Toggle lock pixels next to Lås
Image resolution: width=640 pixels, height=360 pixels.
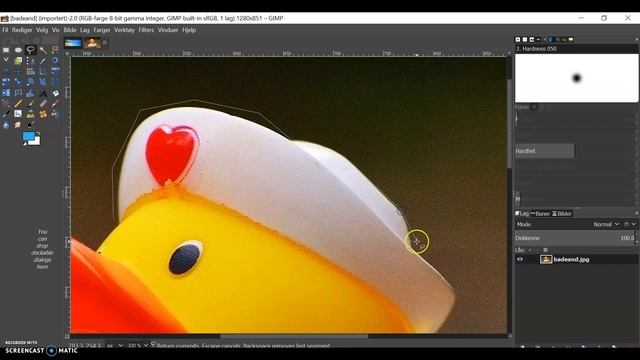(530, 250)
